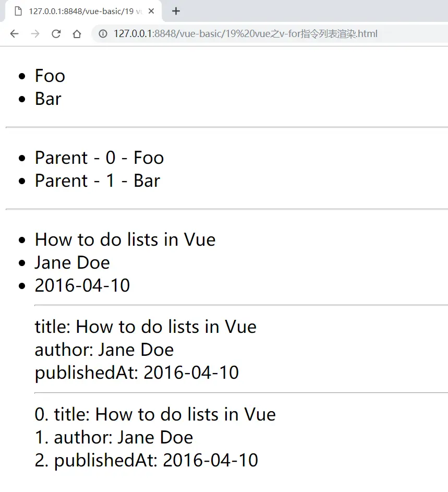Click the page favicon on the tab

[x=18, y=11]
